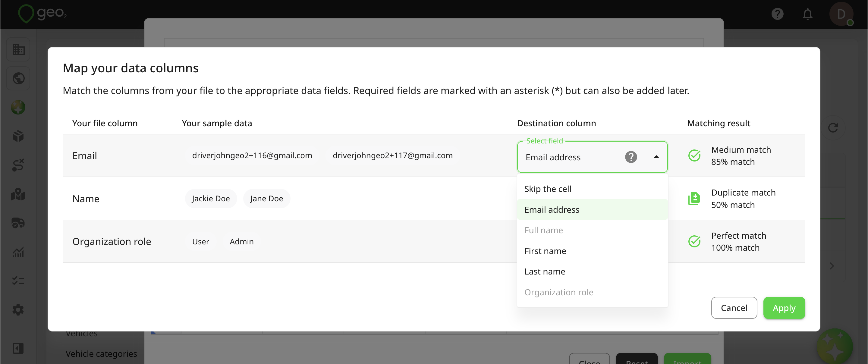
Task: Click sample email driverjohngeo2+116@gmail.com
Action: [252, 156]
